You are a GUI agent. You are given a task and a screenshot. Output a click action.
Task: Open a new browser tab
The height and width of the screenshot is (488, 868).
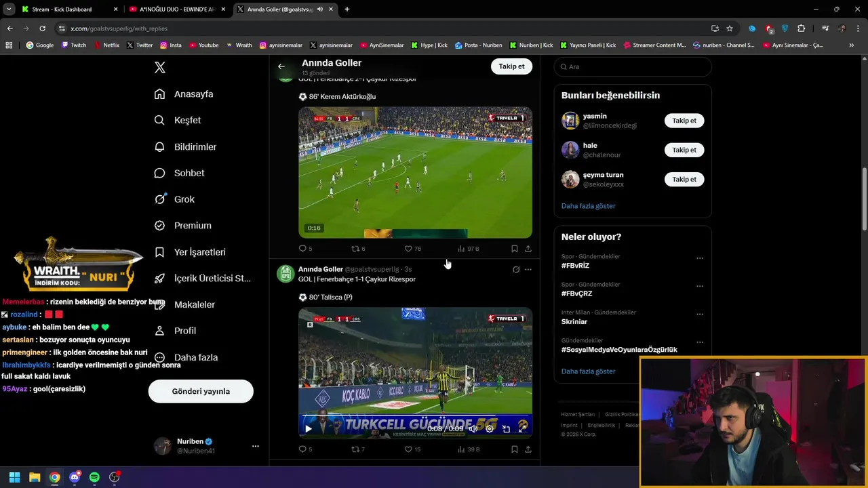[347, 9]
